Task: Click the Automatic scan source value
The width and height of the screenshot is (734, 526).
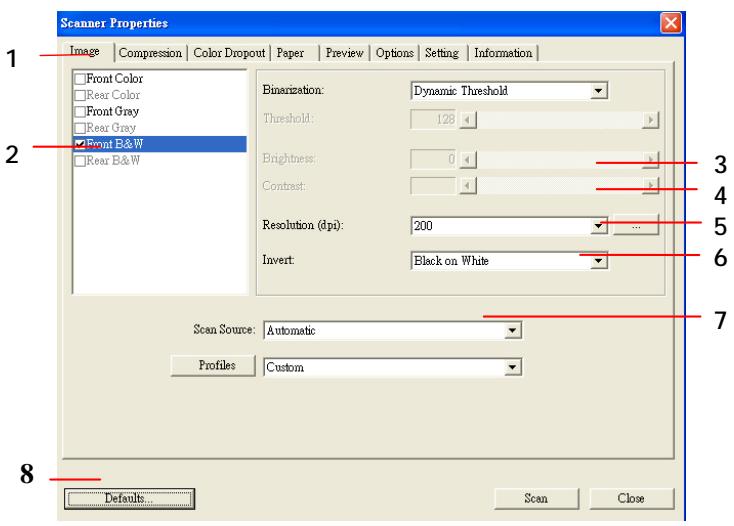Action: click(x=291, y=330)
